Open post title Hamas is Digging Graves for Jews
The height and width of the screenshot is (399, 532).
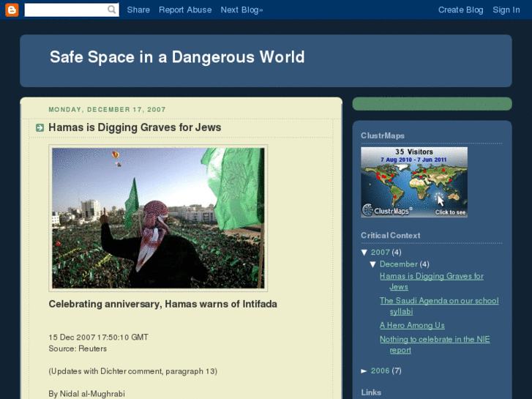pos(135,127)
